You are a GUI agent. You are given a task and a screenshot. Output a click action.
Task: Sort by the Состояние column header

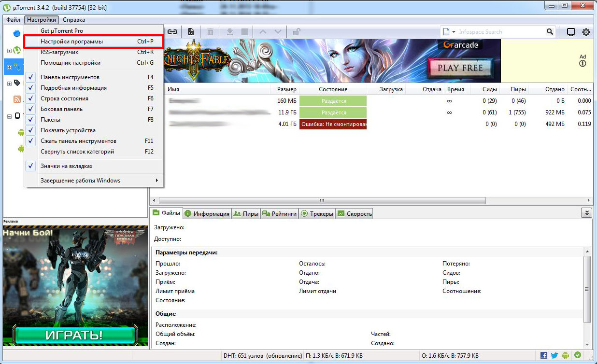[333, 89]
